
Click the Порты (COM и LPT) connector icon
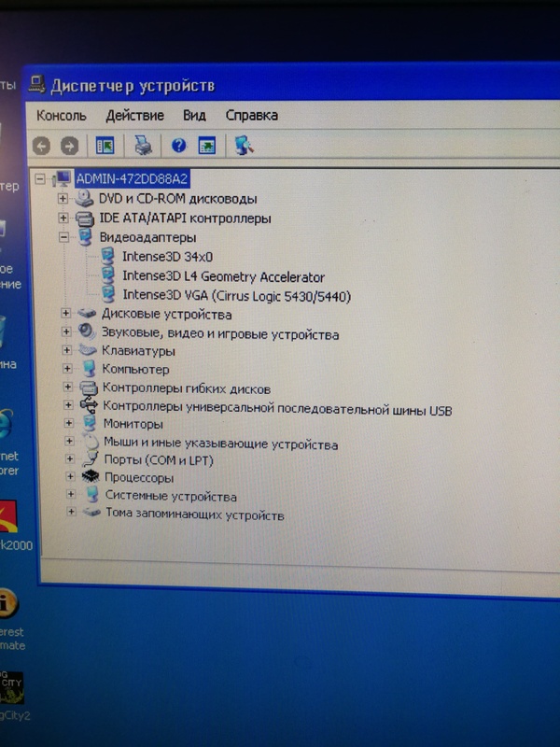pos(90,459)
